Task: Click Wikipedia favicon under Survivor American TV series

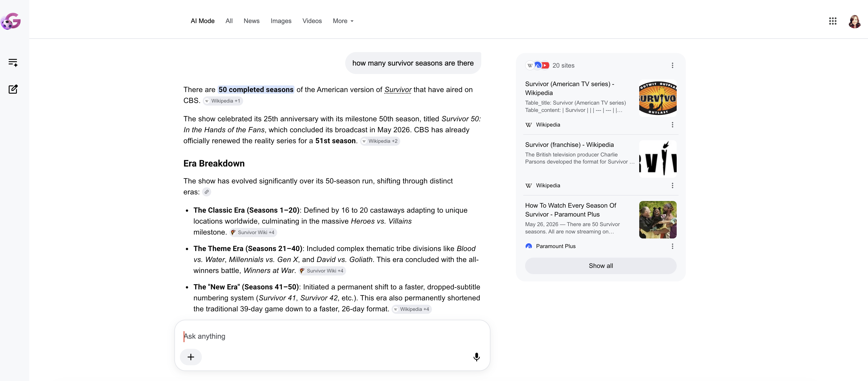Action: pos(529,125)
